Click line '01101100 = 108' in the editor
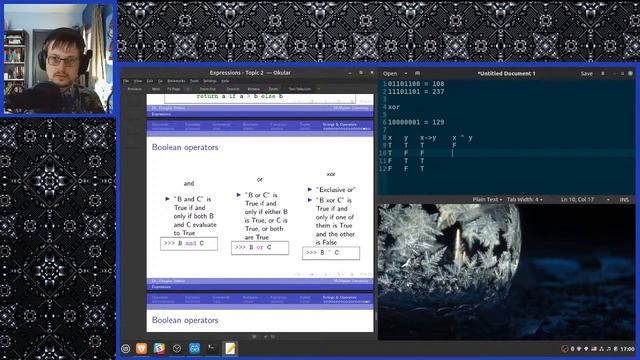 click(416, 84)
